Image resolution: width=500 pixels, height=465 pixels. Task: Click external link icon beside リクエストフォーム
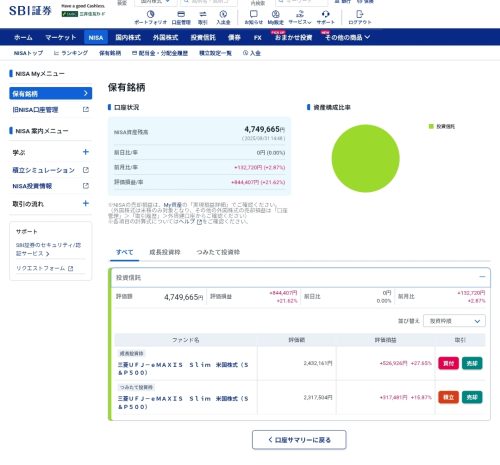[70, 268]
